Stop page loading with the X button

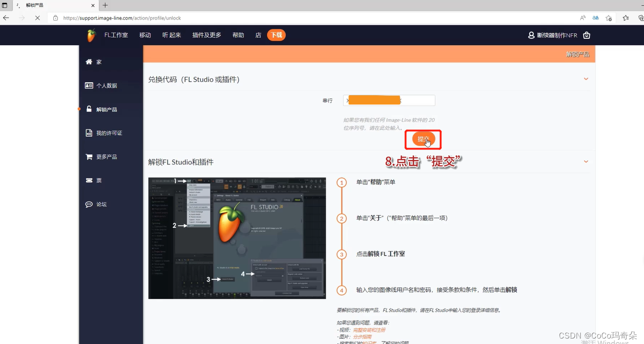[37, 18]
